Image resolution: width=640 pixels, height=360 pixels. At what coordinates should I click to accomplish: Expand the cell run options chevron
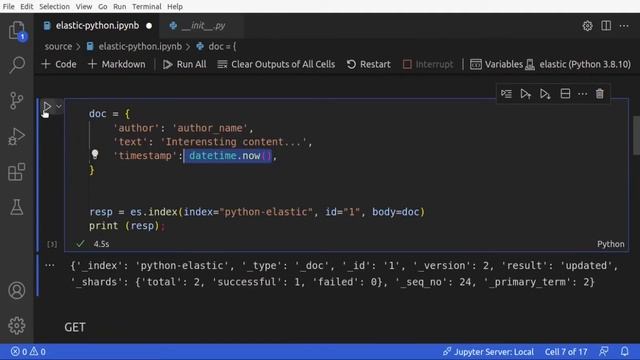[x=59, y=107]
